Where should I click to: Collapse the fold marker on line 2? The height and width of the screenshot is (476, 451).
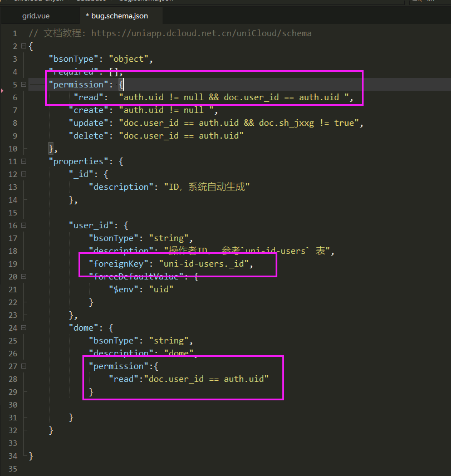coord(23,46)
